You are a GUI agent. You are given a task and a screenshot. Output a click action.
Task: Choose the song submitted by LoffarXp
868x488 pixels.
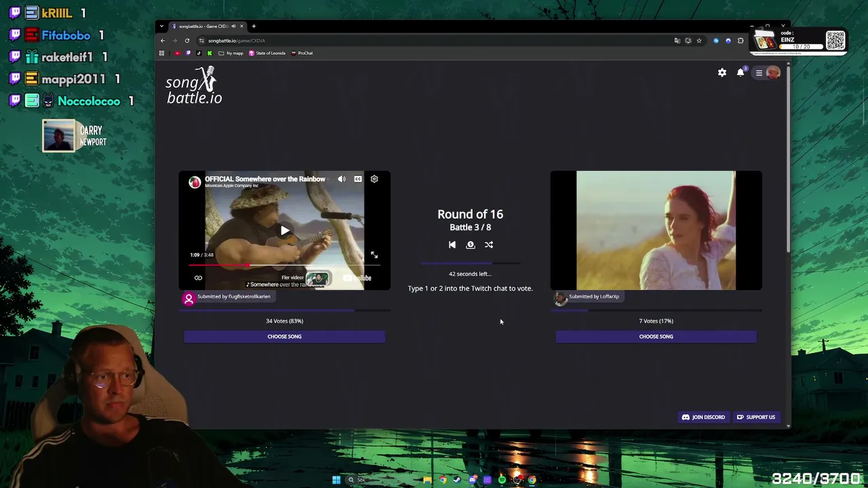656,336
